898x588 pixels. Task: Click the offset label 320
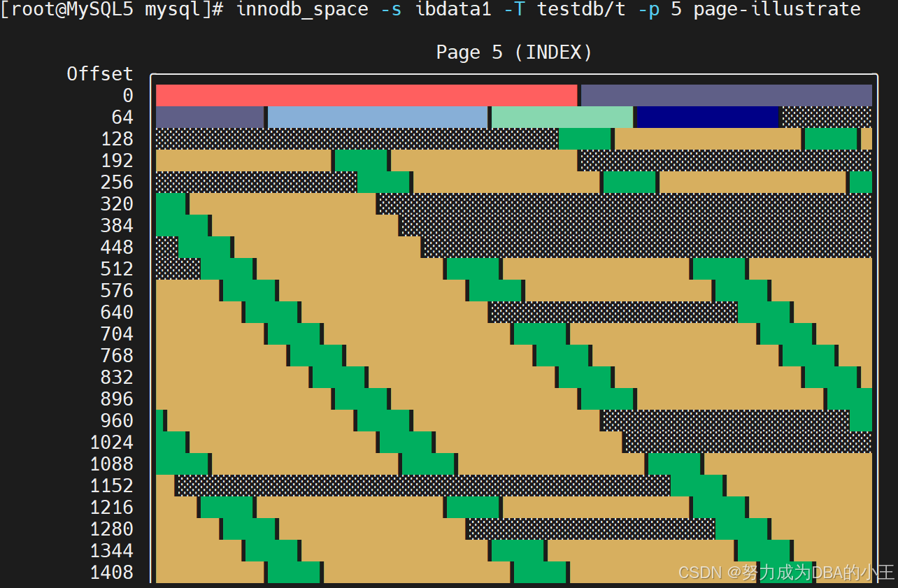117,204
